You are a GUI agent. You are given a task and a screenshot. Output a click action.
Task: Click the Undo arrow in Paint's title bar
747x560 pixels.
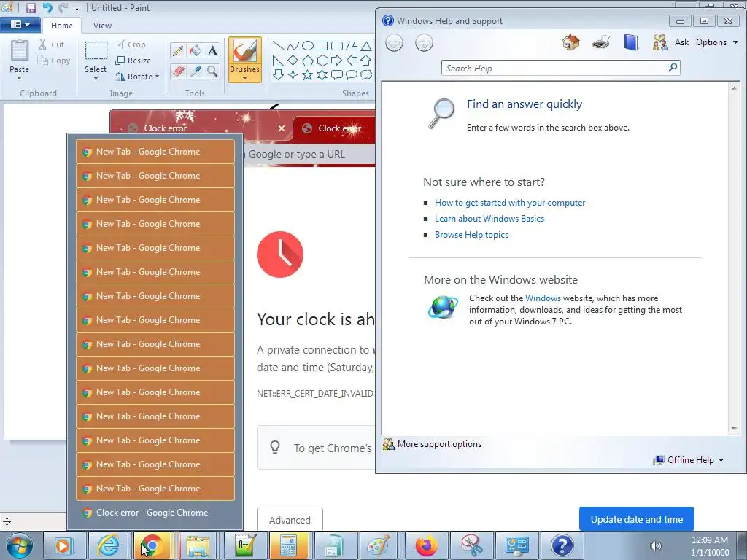pos(47,7)
